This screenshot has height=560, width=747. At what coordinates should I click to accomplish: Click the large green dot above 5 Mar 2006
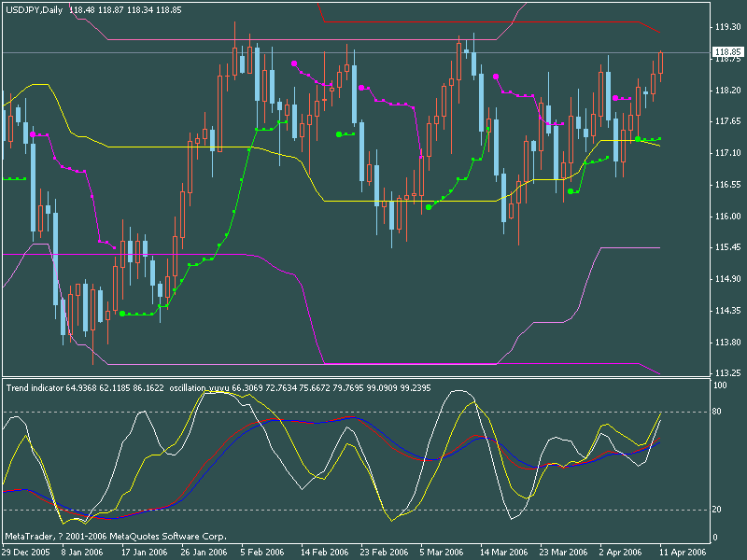(x=429, y=207)
